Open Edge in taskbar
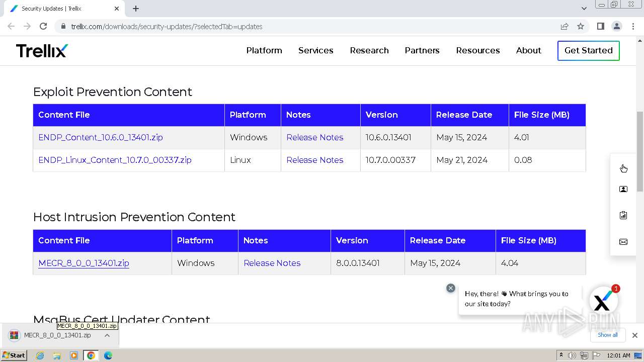 pos(108,355)
